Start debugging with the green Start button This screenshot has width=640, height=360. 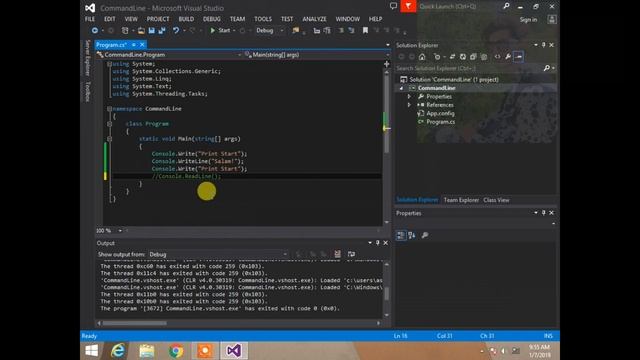(x=220, y=31)
